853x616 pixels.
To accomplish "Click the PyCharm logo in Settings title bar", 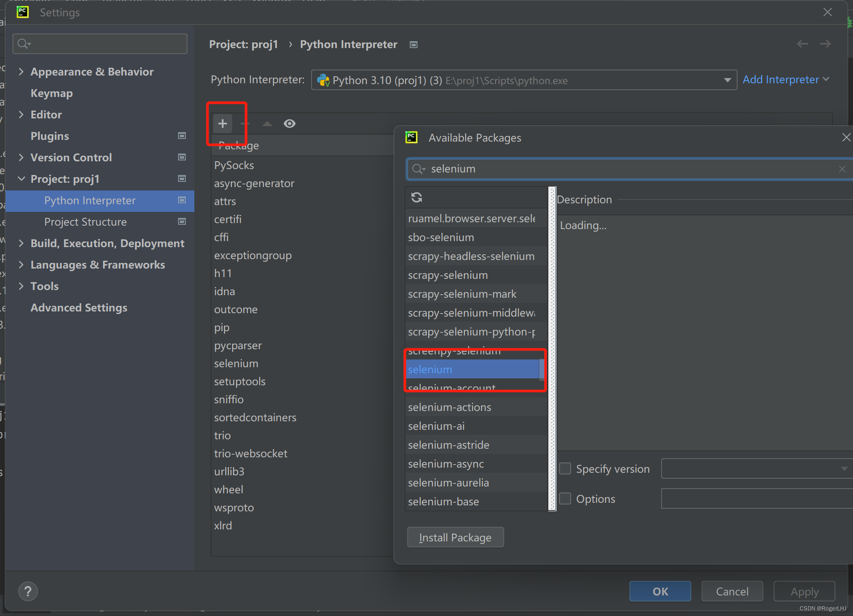I will 22,12.
